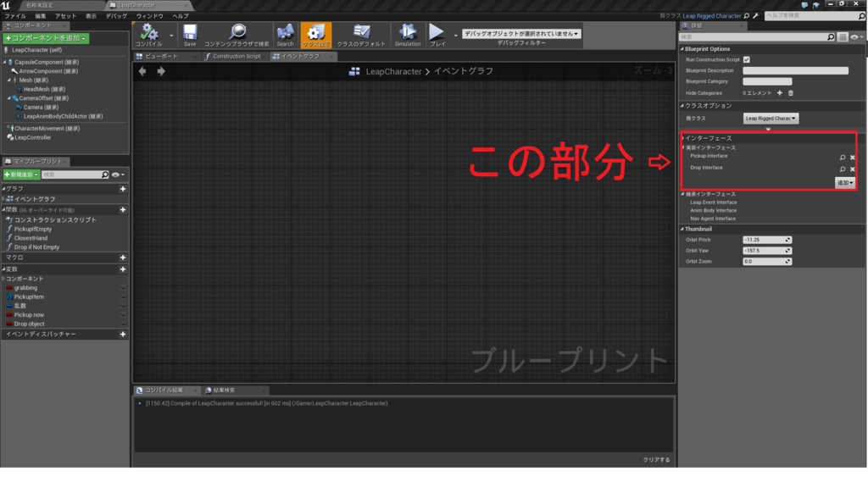Open the debug object filter dropdown
The width and height of the screenshot is (868, 482).
(x=521, y=34)
